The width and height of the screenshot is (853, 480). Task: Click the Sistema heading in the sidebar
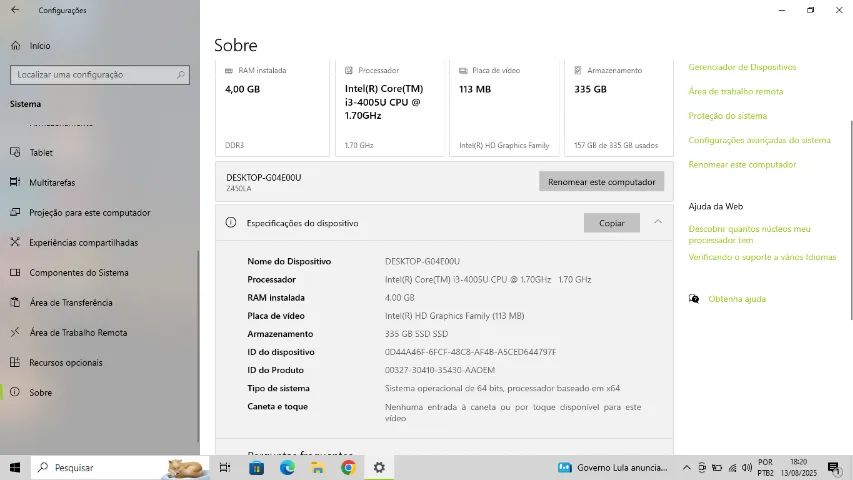25,104
